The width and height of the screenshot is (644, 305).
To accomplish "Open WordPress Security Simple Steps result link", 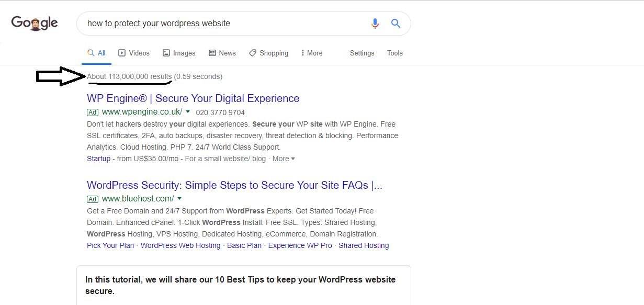I will click(x=234, y=185).
